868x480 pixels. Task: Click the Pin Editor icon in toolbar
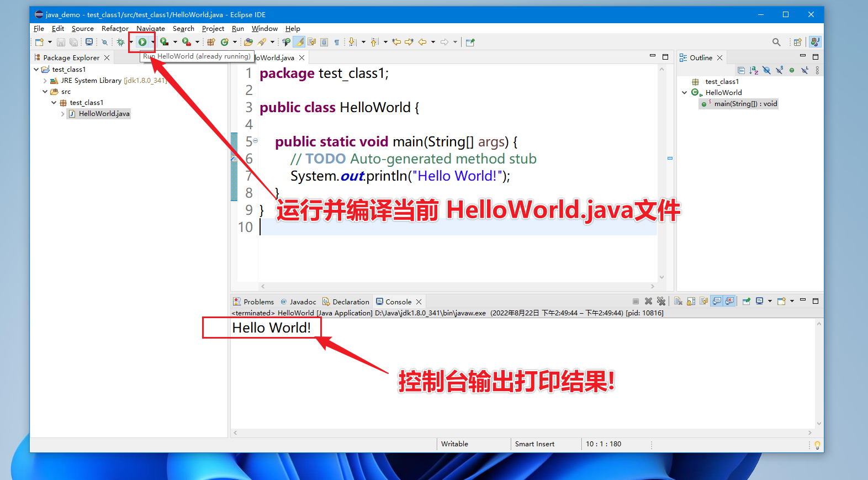click(470, 42)
